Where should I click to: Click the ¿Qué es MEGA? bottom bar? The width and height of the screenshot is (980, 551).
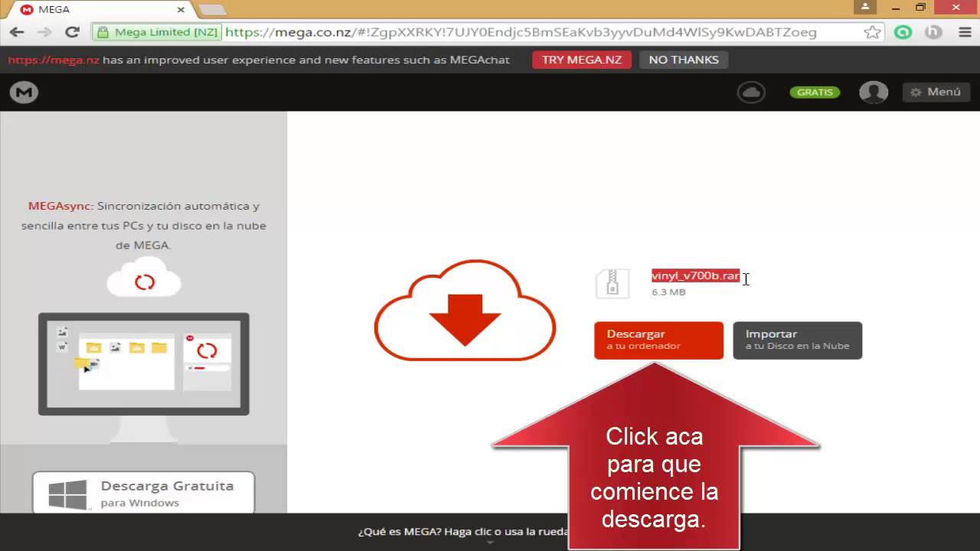click(462, 531)
